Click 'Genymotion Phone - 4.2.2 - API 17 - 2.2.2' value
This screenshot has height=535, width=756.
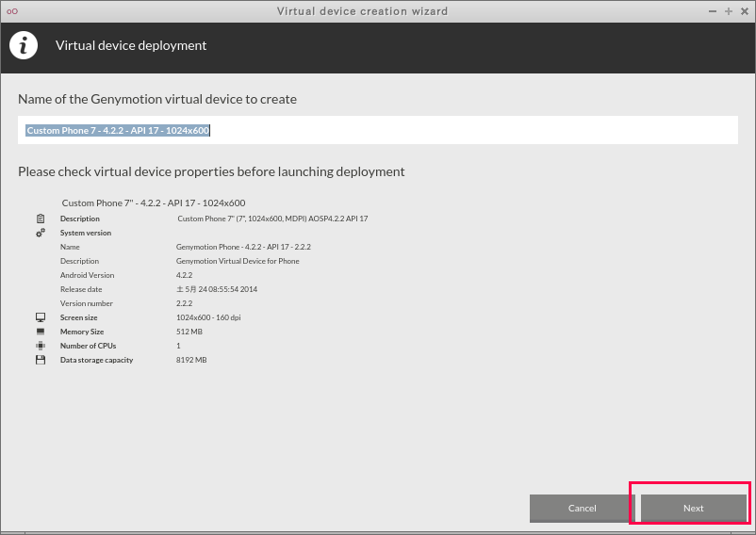point(243,247)
